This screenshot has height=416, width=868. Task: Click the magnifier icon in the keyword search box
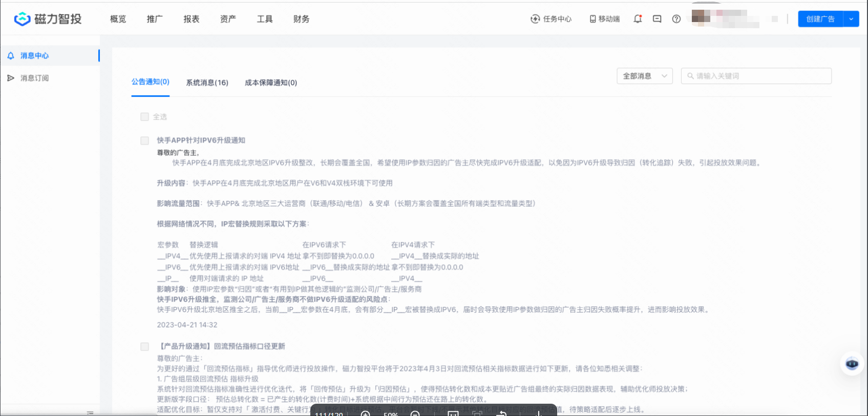pos(690,76)
